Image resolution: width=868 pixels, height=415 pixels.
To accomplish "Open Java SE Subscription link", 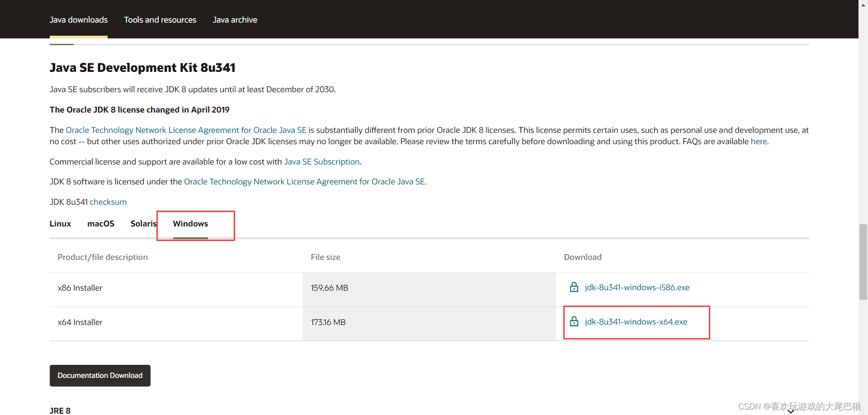I will pyautogui.click(x=322, y=162).
